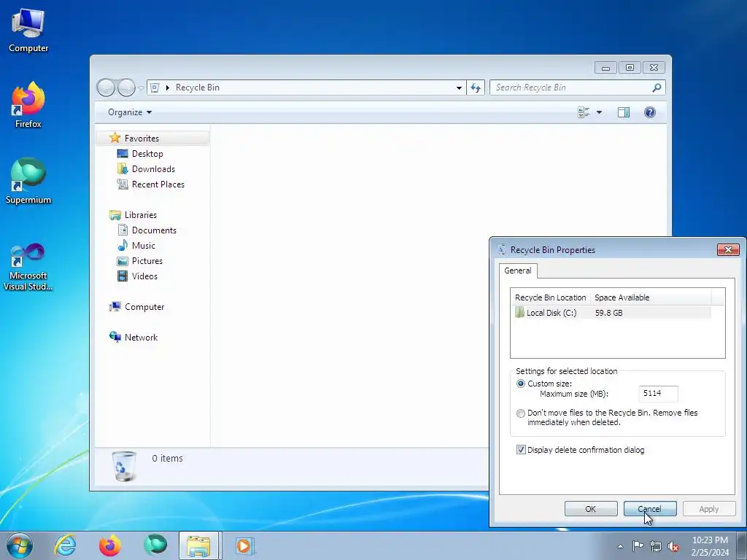
Task: Click the muted volume tray icon
Action: [x=673, y=546]
